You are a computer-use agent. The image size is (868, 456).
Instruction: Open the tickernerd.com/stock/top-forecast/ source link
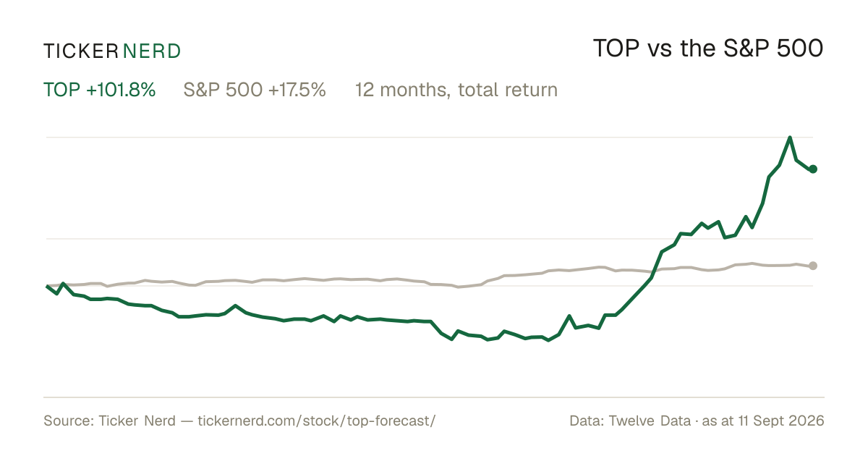[317, 421]
